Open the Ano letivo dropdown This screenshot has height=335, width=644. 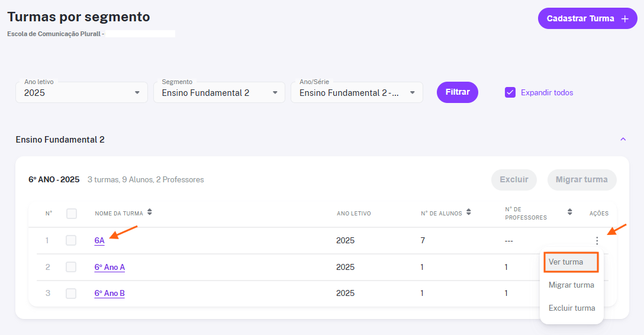tap(82, 92)
